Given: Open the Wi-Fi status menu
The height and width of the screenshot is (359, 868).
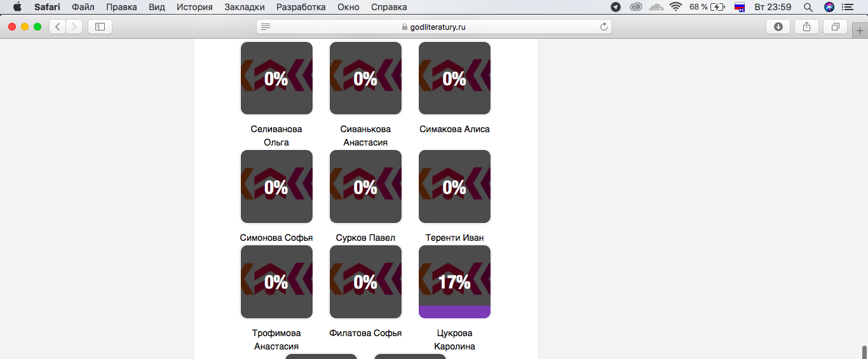Looking at the screenshot, I should point(675,7).
